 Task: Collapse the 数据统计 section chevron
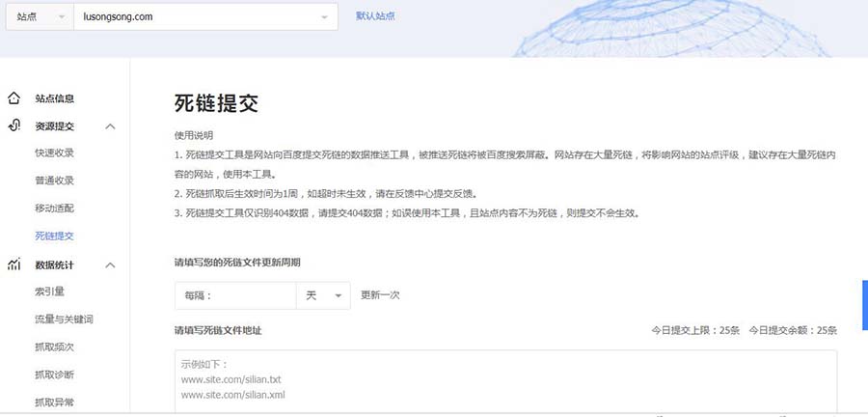click(x=110, y=265)
